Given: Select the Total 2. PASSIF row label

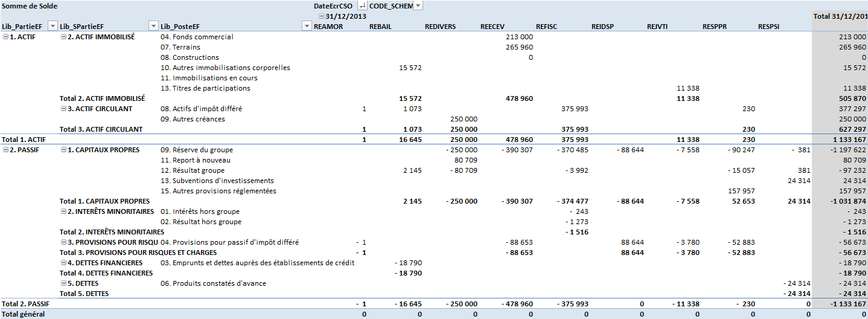Looking at the screenshot, I should (x=25, y=304).
